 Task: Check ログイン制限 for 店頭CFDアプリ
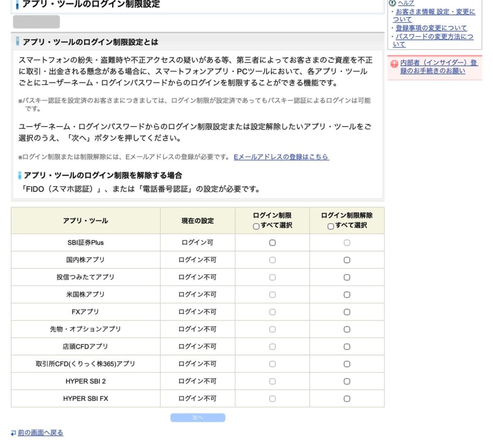pyautogui.click(x=272, y=346)
